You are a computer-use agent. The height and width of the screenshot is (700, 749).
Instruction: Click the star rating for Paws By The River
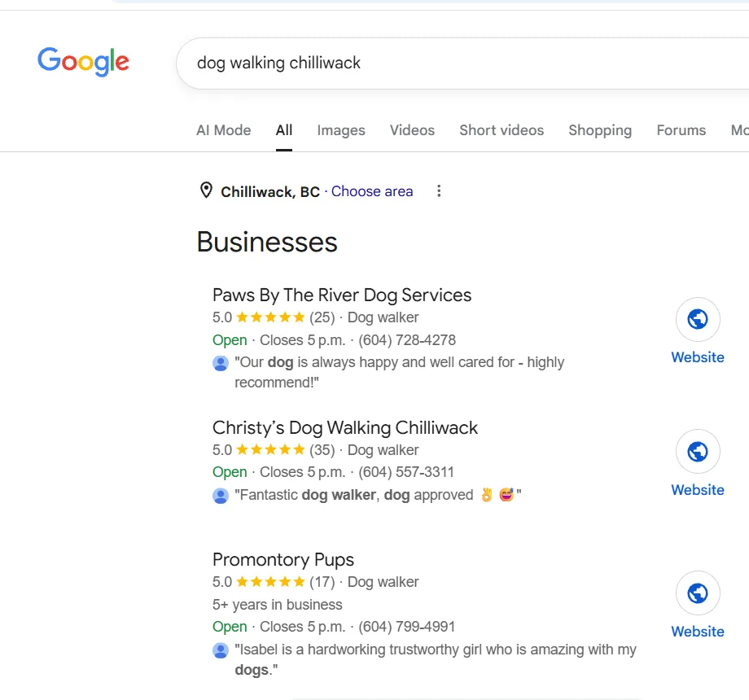coord(270,317)
